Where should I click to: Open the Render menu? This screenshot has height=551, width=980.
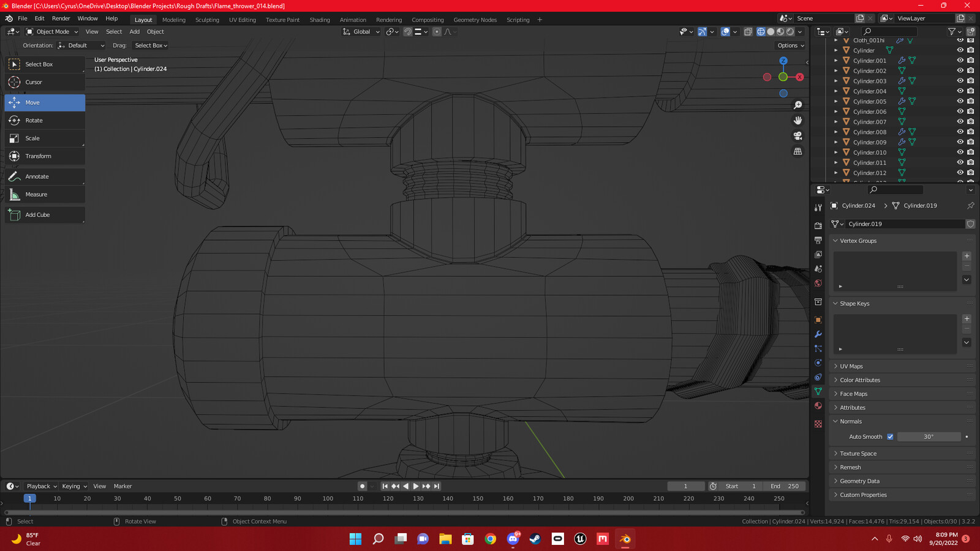[x=61, y=18]
